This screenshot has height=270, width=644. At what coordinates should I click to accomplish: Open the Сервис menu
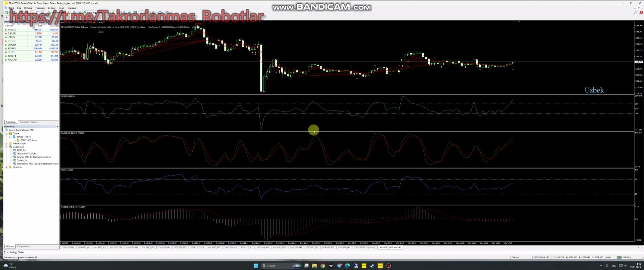[52, 8]
